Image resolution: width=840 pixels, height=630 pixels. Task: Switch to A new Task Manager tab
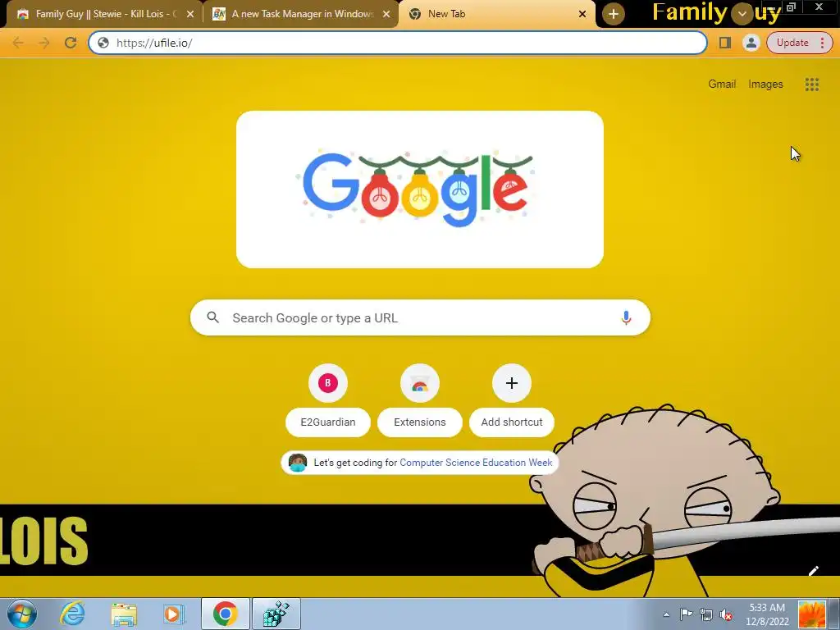pyautogui.click(x=301, y=14)
